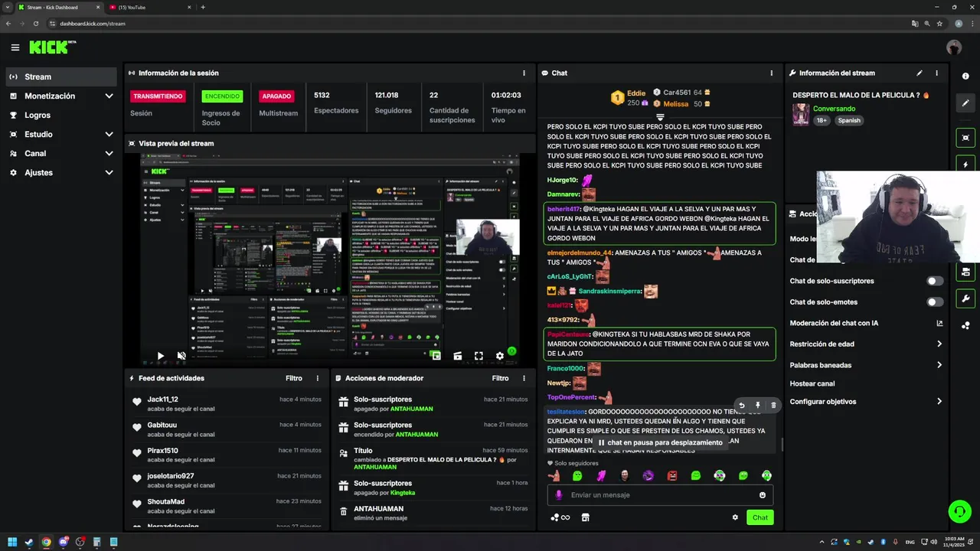Viewport: 980px width, 551px height.
Task: Toggle Chat de solo-emotes switch
Action: (x=935, y=302)
